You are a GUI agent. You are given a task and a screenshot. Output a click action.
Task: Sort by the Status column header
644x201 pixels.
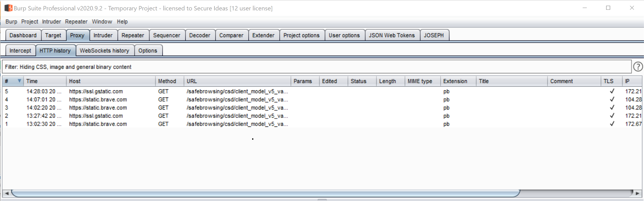(x=362, y=81)
